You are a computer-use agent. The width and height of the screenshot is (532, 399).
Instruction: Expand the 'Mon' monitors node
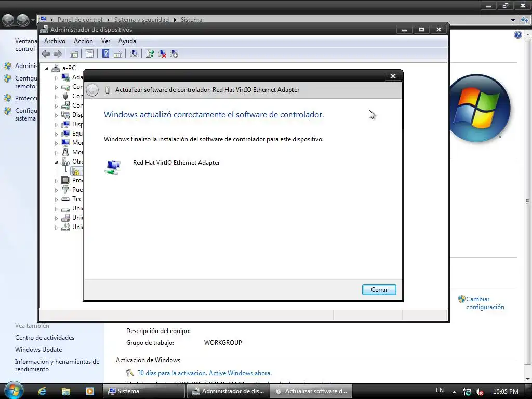(56, 143)
